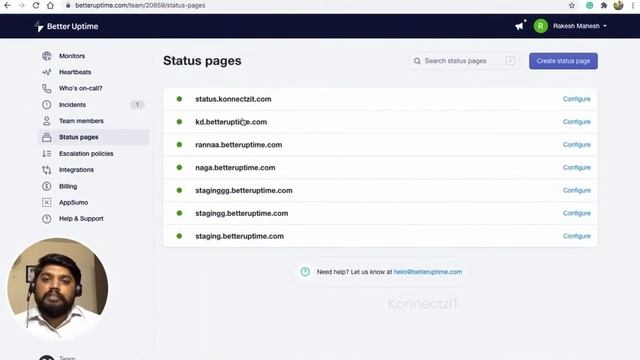Configure rannaa.betteruptime.com
640x360 pixels.
coord(576,145)
